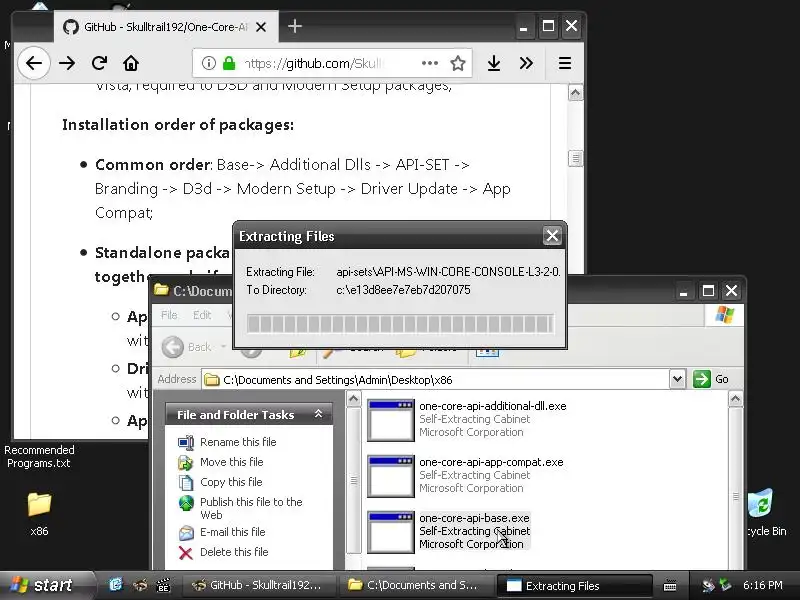The height and width of the screenshot is (600, 800).
Task: Select the GitHub Skulltrail192 browser tab
Action: coord(166,27)
